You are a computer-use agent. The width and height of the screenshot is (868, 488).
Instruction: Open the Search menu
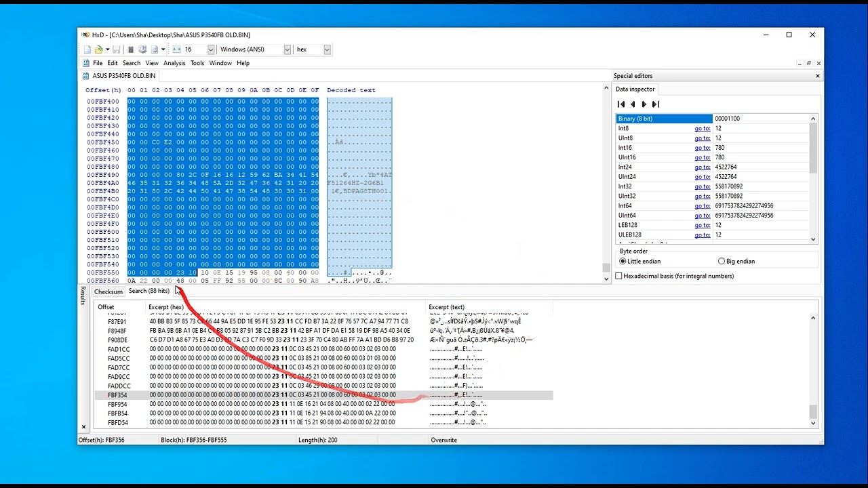[132, 63]
